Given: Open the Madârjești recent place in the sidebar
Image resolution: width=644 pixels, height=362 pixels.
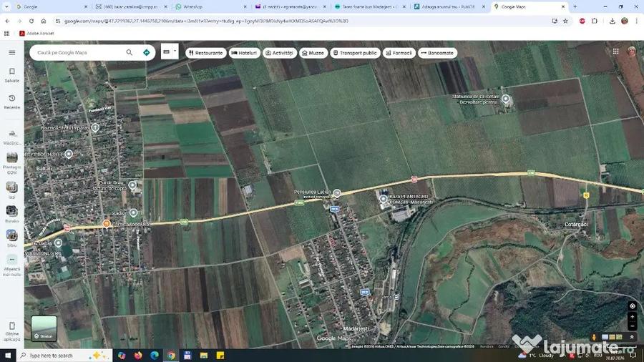Looking at the screenshot, I should click(x=12, y=137).
